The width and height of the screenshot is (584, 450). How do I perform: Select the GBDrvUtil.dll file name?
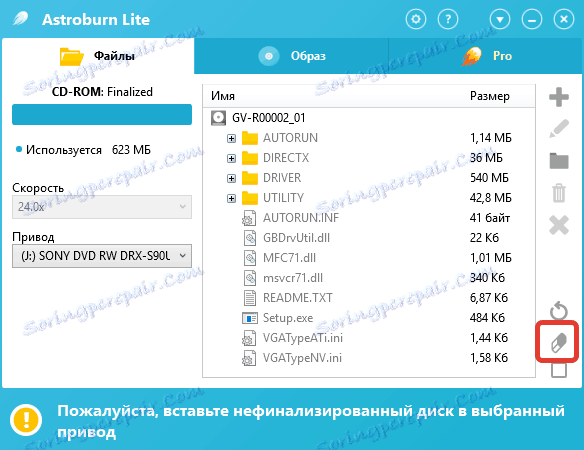click(x=296, y=238)
